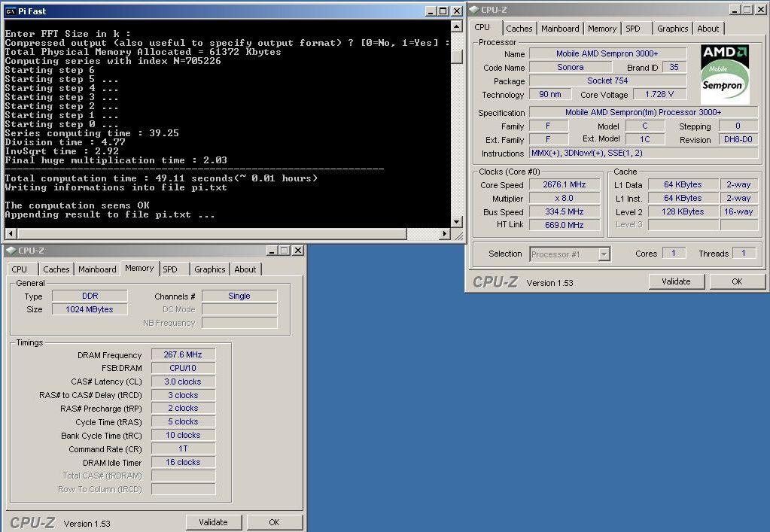Minimize the Pi Fast window
Screen dimensions: 770x532
click(x=431, y=11)
